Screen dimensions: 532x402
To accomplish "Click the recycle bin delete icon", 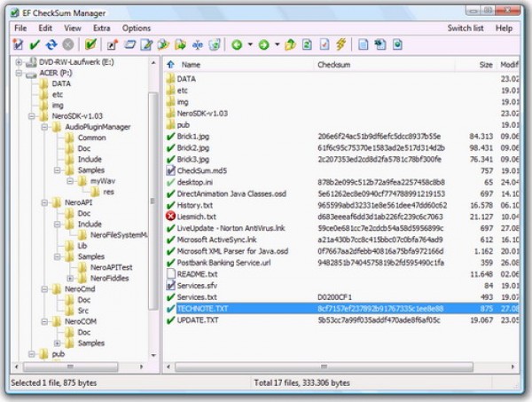I will (215, 44).
